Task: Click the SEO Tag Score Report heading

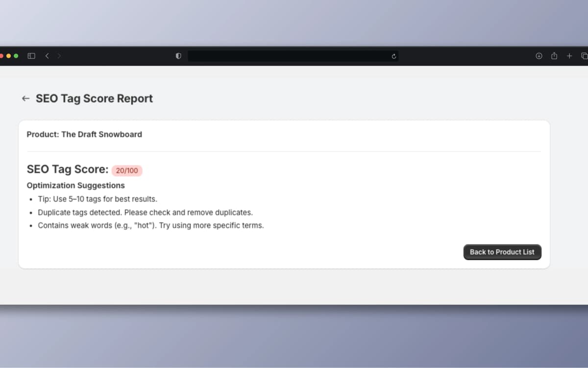Action: tap(94, 98)
